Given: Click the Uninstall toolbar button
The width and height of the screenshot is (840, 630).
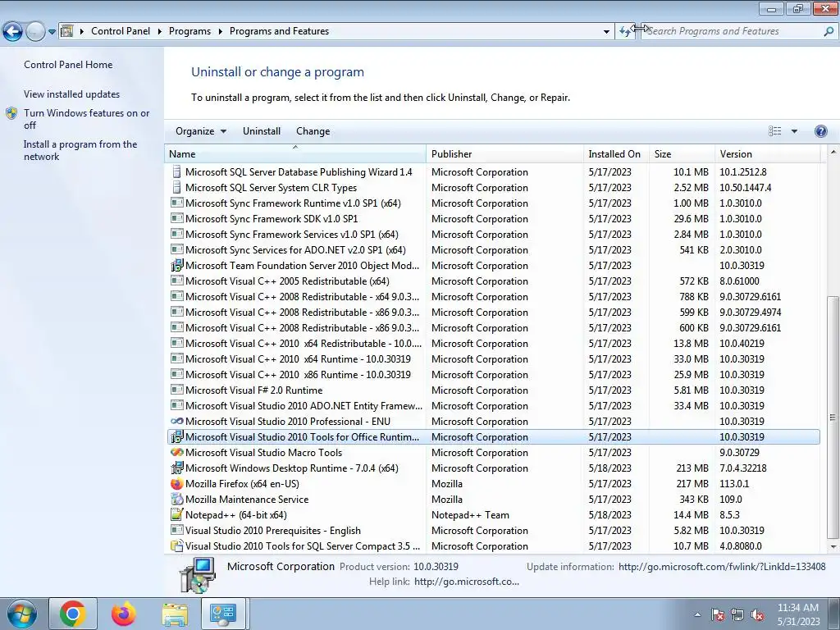Looking at the screenshot, I should pyautogui.click(x=262, y=131).
